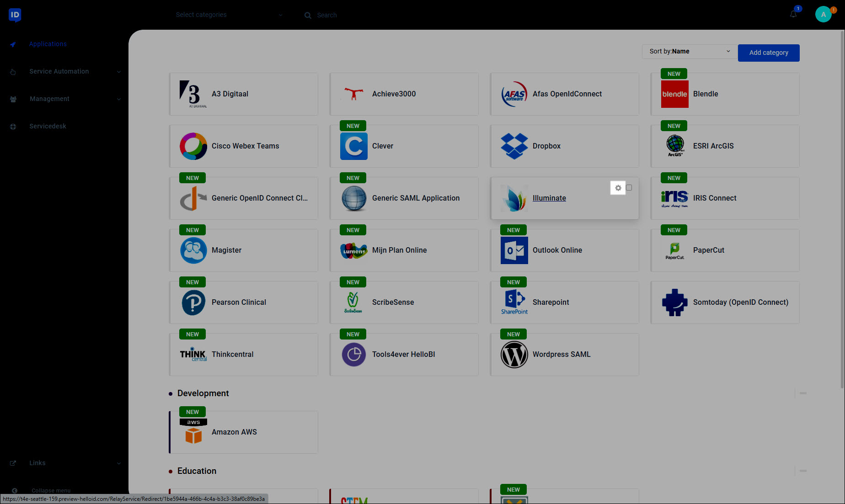The height and width of the screenshot is (504, 845).
Task: Click the Generic OpenID Connect icon
Action: click(193, 198)
